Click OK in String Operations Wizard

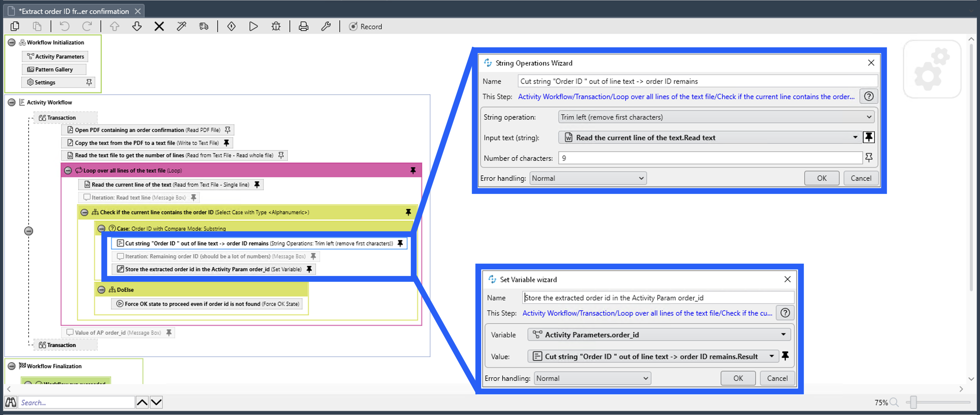[821, 178]
